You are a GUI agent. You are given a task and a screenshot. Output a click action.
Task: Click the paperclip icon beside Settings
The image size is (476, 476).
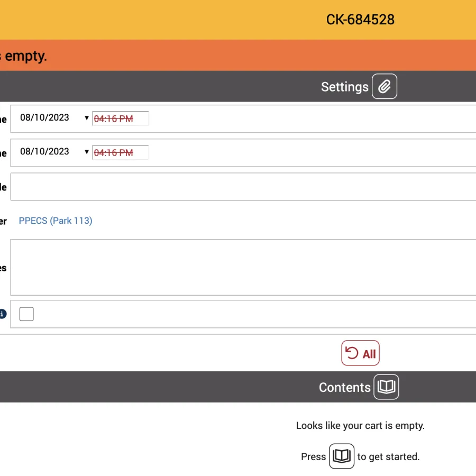pos(385,87)
